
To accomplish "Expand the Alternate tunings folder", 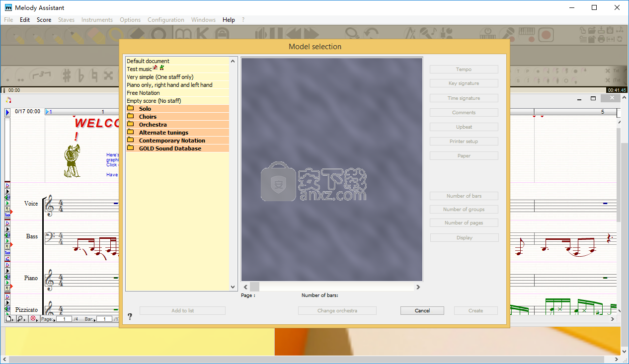I will coord(177,133).
